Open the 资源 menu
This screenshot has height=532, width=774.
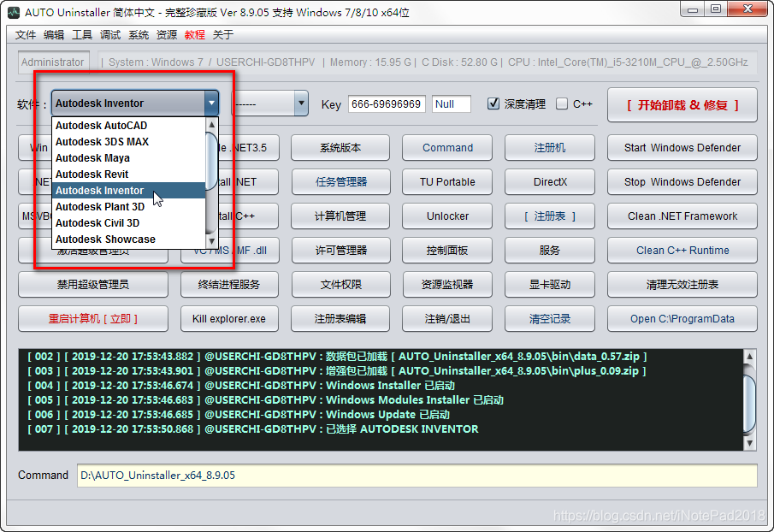click(167, 34)
